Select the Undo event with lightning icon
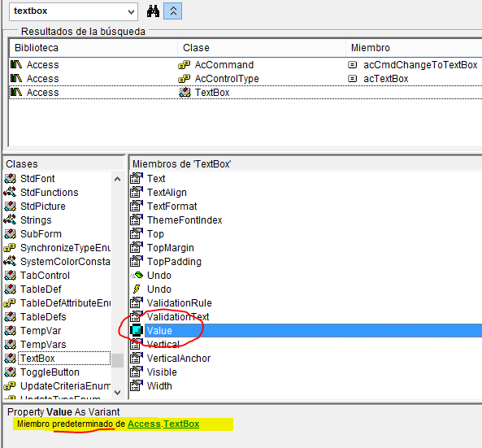 coord(159,289)
